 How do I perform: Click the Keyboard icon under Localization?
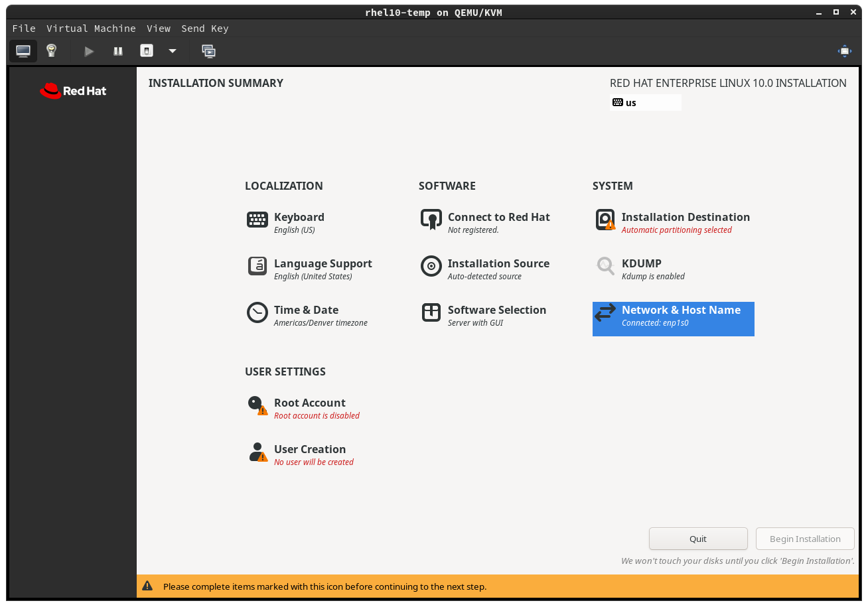click(x=257, y=220)
